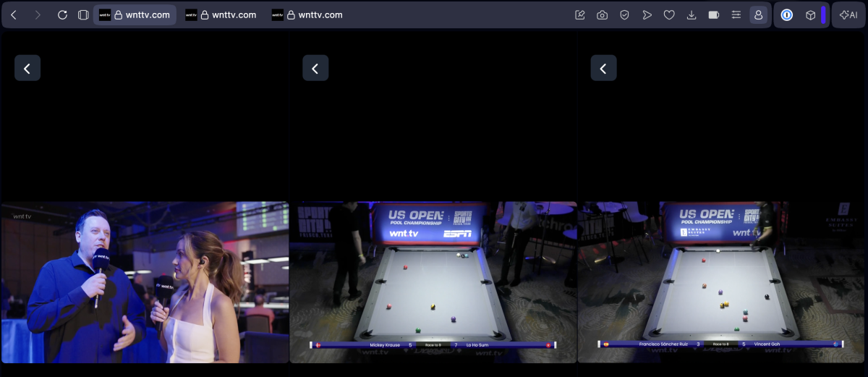Reload the current page
868x377 pixels.
point(62,14)
